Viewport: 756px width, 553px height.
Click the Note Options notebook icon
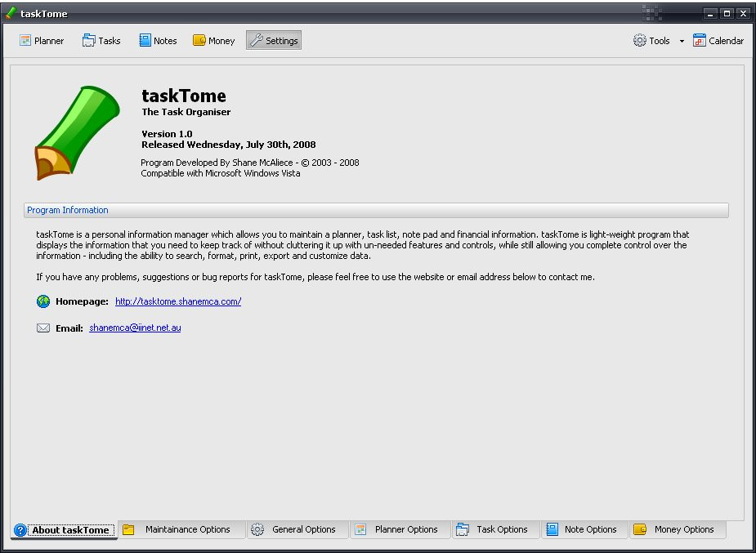click(x=552, y=529)
